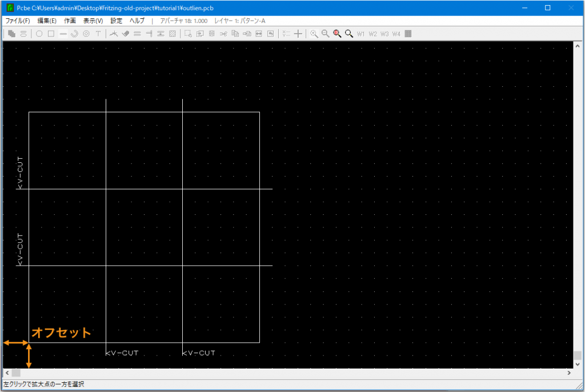Viewport: 585px width, 392px height.
Task: Open the ヘルプ menu
Action: [x=137, y=21]
